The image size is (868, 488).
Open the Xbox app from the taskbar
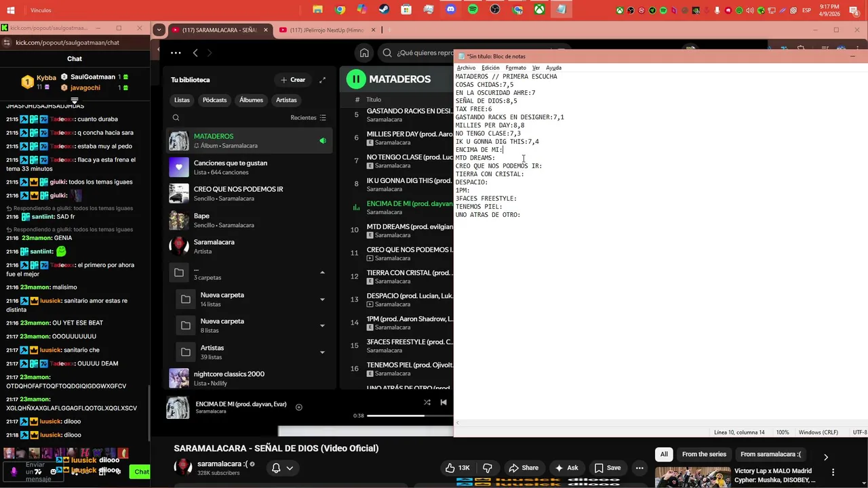tap(539, 9)
